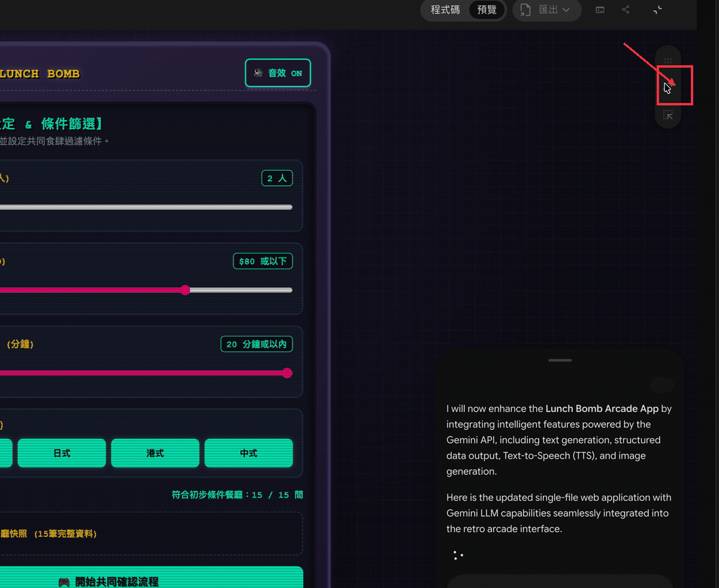Toggle the 港式 cuisine filter

pyautogui.click(x=155, y=453)
